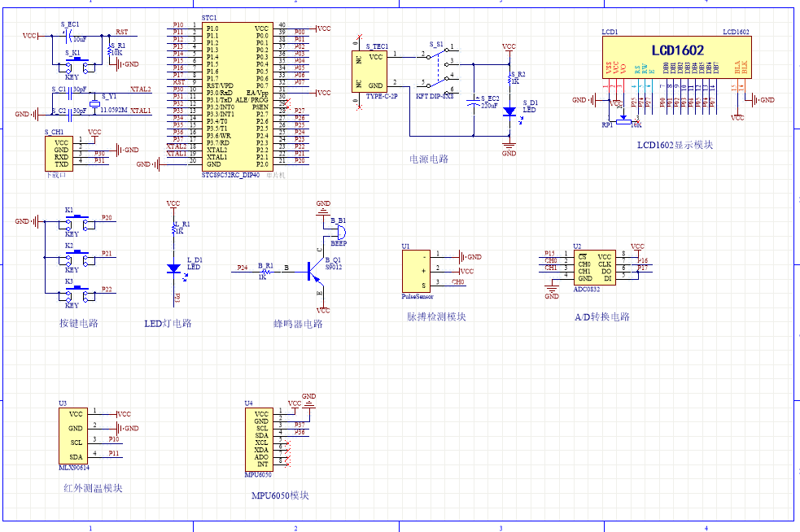Image resolution: width=800 pixels, height=532 pixels.
Task: Select the LCD1602 display component
Action: coord(677,57)
